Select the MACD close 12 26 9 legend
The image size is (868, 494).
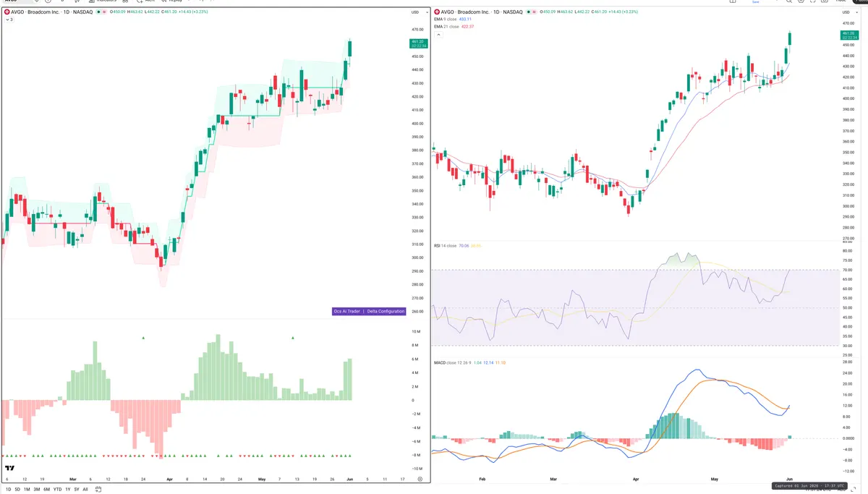(452, 362)
